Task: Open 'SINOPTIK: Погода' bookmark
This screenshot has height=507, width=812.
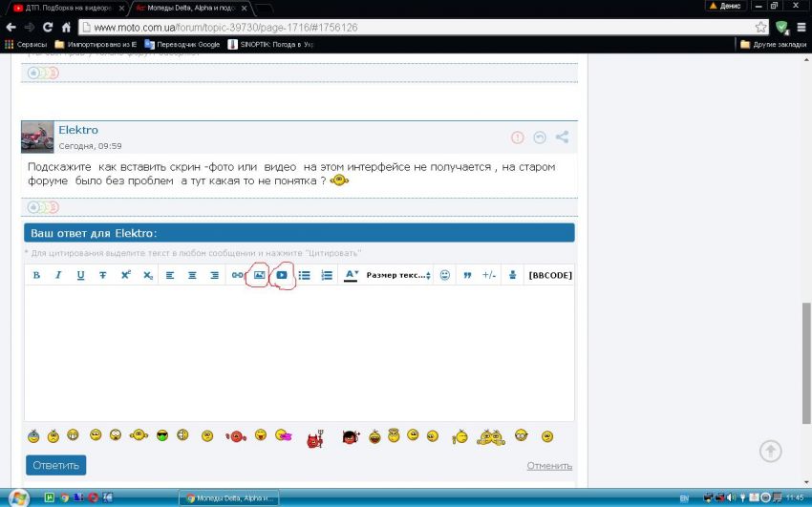Action: [x=271, y=45]
